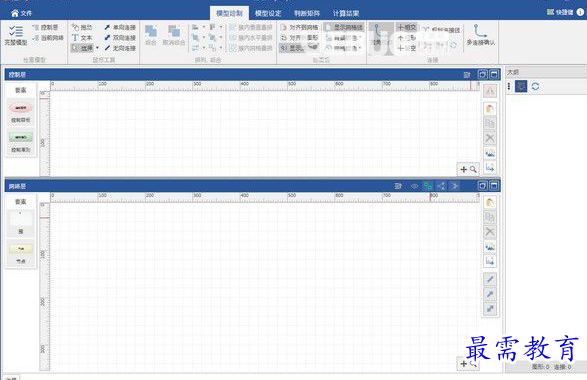Screen dimensions: 587x380
Task: Click the magnifier zoom icon in 控制层
Action: (x=473, y=169)
